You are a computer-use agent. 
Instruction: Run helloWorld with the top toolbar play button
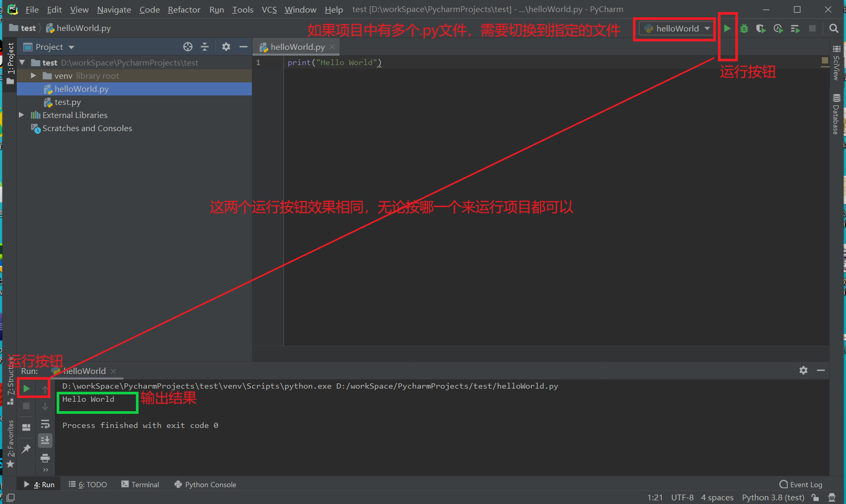click(727, 28)
